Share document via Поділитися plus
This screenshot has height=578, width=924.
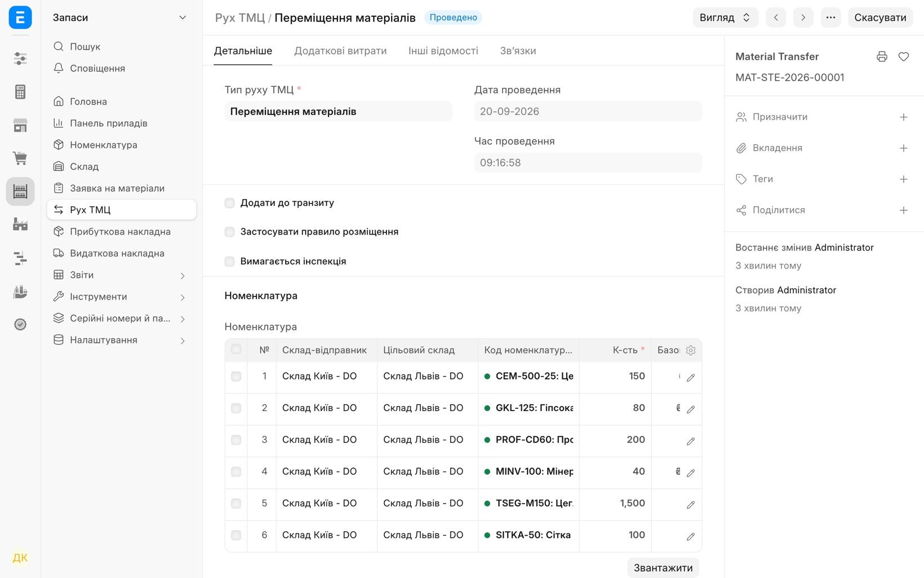[904, 210]
